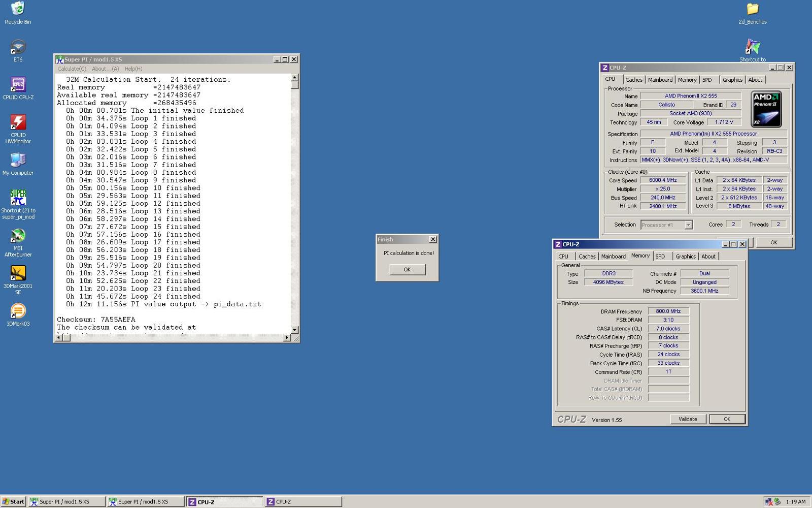The width and height of the screenshot is (812, 508).
Task: Launch 3DMark03 desktop icon
Action: pos(18,314)
